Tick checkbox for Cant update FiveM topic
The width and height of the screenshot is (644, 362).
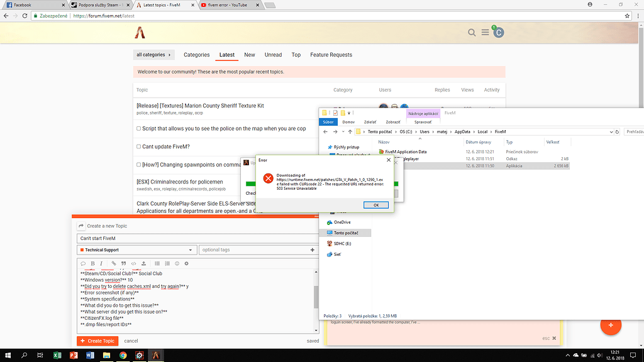coord(139,146)
